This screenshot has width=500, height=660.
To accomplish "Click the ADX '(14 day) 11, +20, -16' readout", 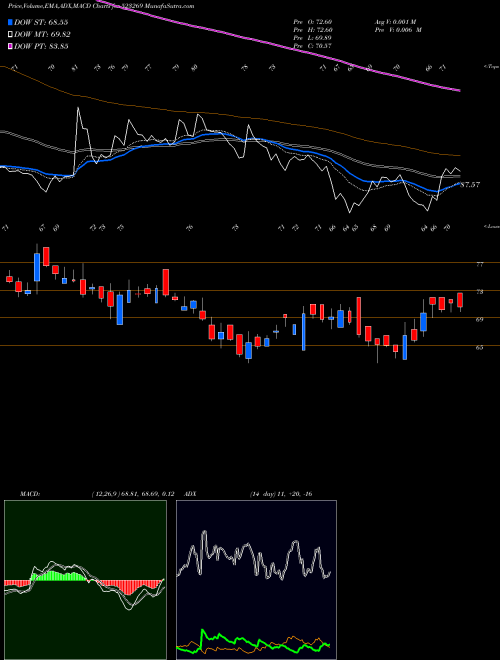I will [x=280, y=494].
